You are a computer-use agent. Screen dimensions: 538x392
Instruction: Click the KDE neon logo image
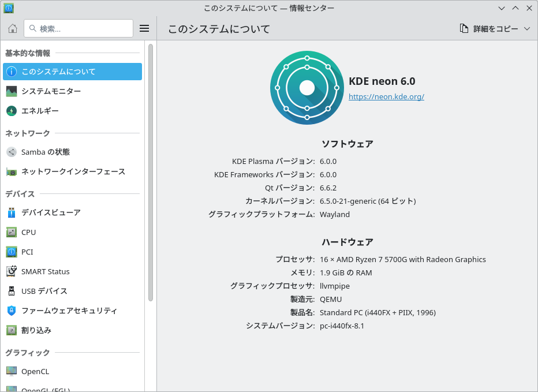(x=307, y=88)
